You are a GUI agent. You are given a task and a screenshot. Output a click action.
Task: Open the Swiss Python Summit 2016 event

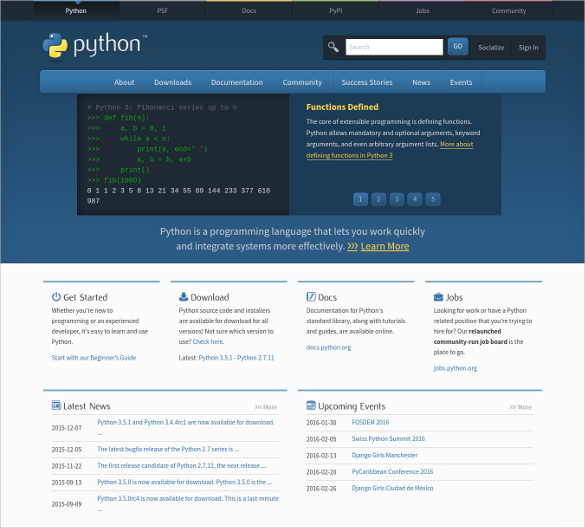(x=388, y=438)
